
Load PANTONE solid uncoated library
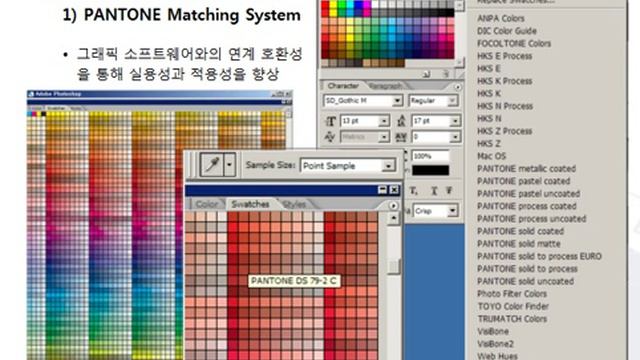pos(525,281)
